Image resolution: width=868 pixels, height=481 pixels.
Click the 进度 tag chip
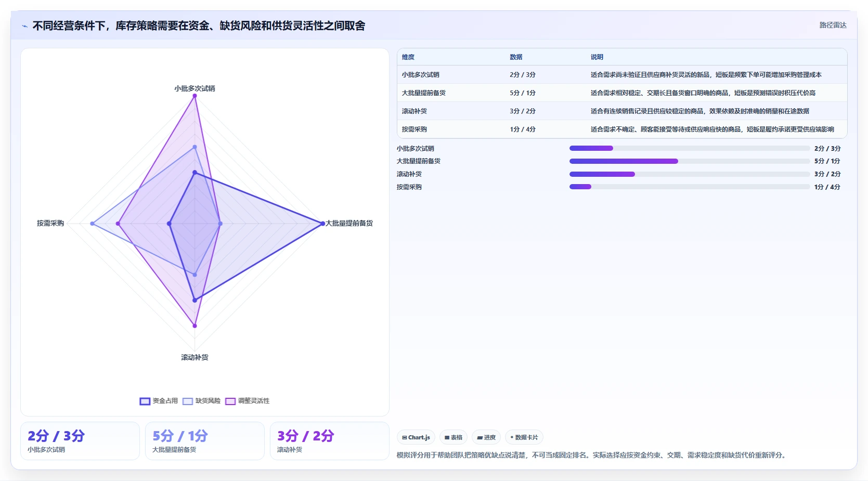(x=486, y=437)
